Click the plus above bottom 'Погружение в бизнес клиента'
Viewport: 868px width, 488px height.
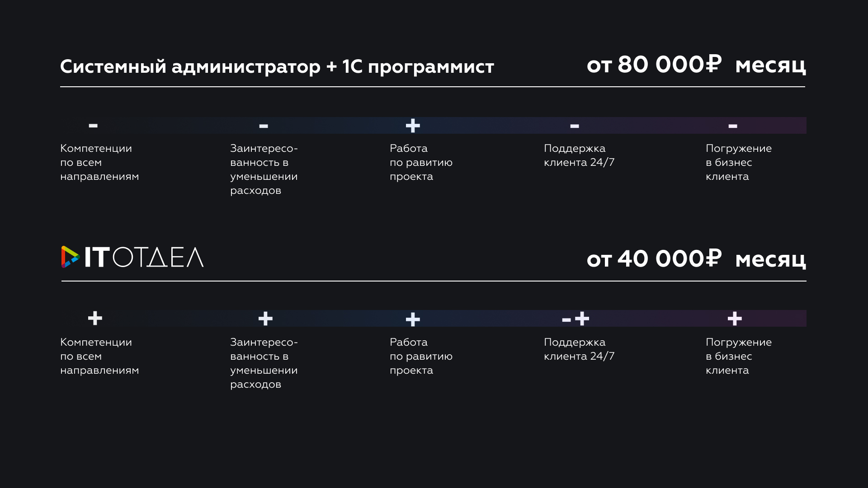pos(735,319)
